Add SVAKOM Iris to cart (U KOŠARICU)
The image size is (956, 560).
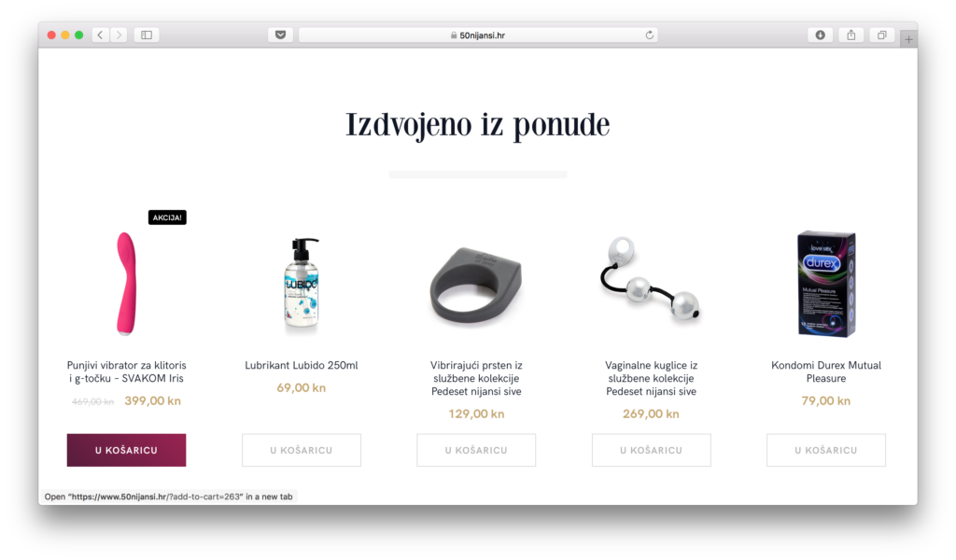pos(126,450)
